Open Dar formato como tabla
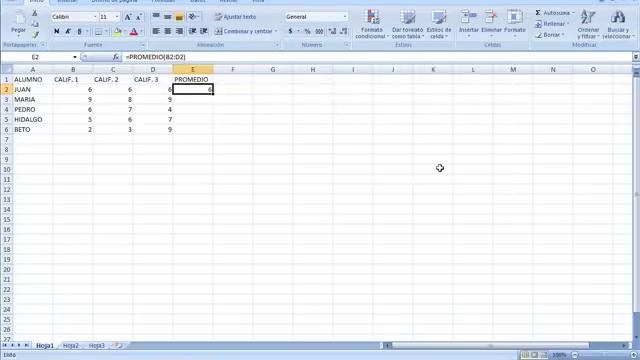Screen dimensions: 640x360 pyautogui.click(x=407, y=24)
